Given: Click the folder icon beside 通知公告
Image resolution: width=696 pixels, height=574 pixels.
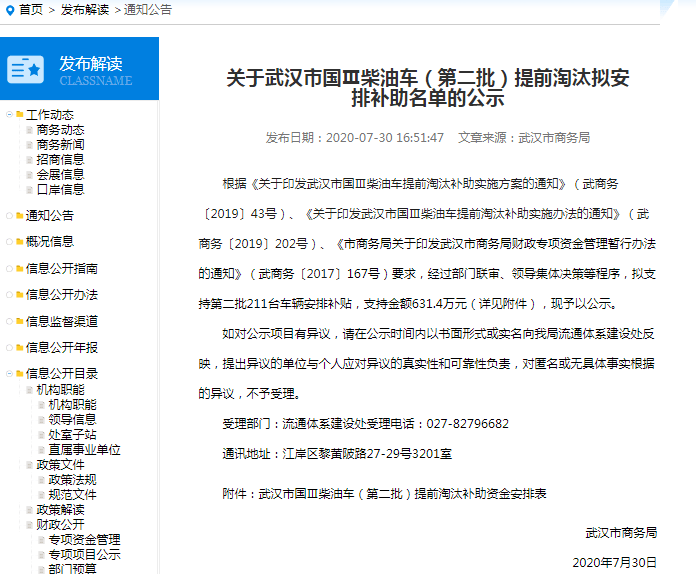Looking at the screenshot, I should (x=19, y=215).
